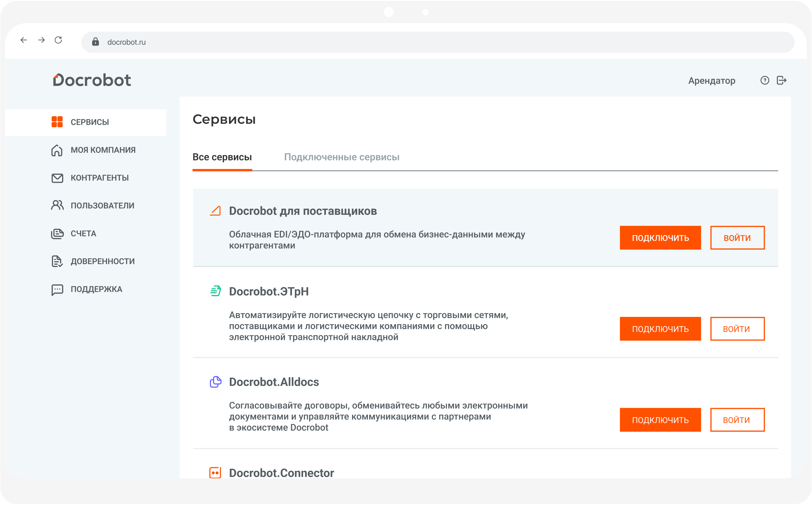
Task: Click the Docrobot для поставщиков icon
Action: 215,211
